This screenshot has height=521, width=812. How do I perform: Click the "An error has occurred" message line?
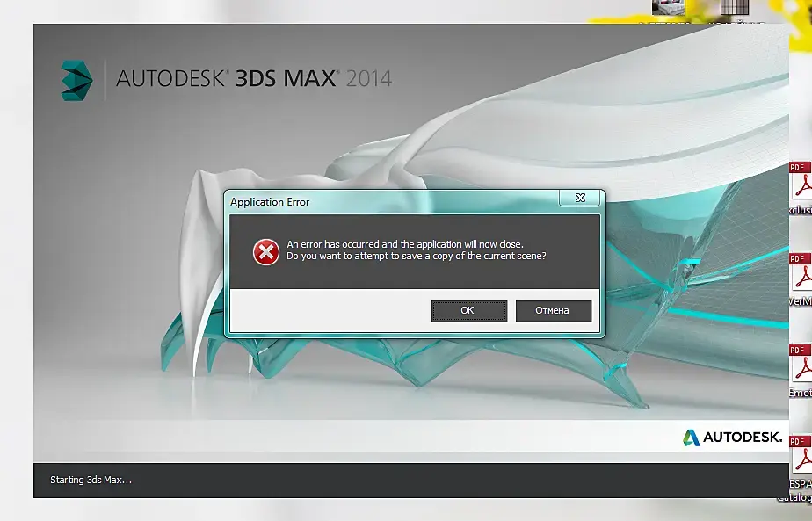tap(405, 244)
